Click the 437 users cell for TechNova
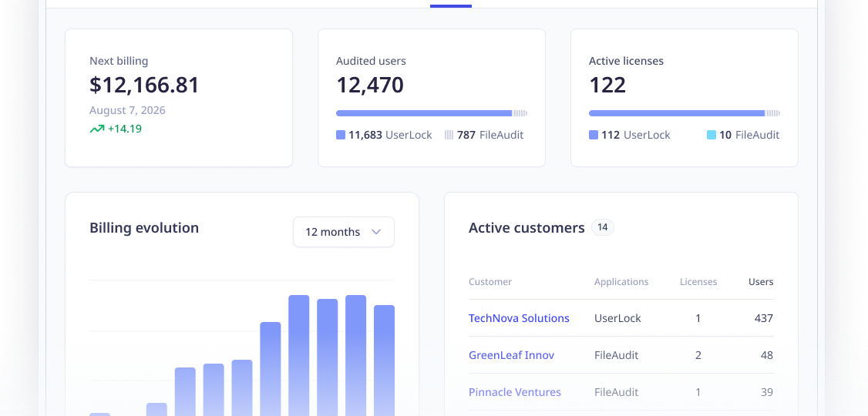 click(x=763, y=318)
